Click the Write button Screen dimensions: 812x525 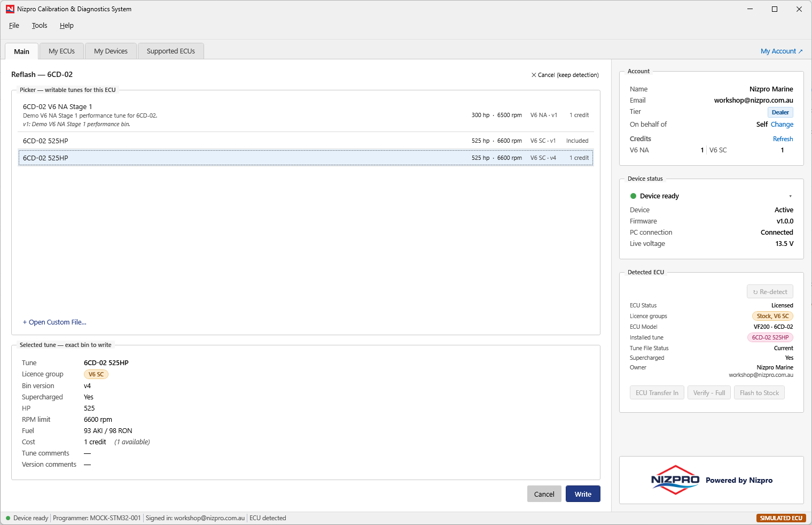pyautogui.click(x=583, y=494)
